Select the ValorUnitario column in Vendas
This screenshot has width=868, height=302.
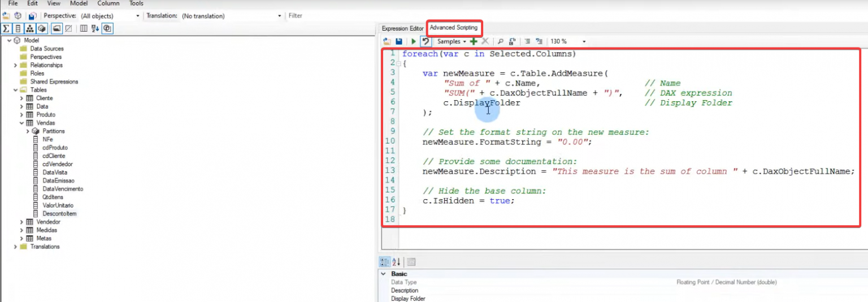click(x=57, y=205)
